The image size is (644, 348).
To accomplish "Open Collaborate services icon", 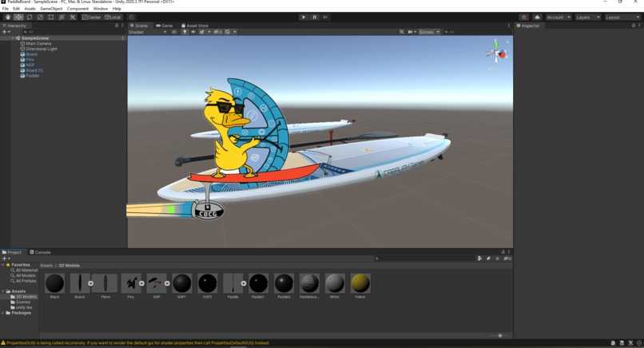I will tap(523, 18).
